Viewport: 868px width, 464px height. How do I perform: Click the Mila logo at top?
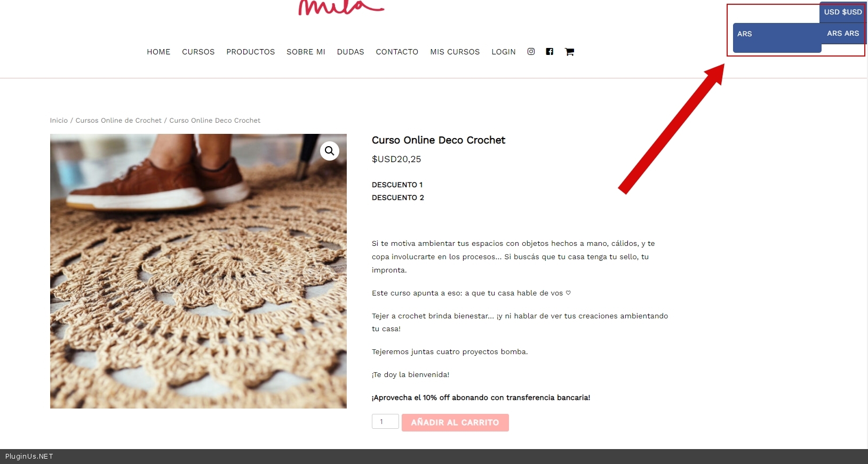tap(341, 7)
